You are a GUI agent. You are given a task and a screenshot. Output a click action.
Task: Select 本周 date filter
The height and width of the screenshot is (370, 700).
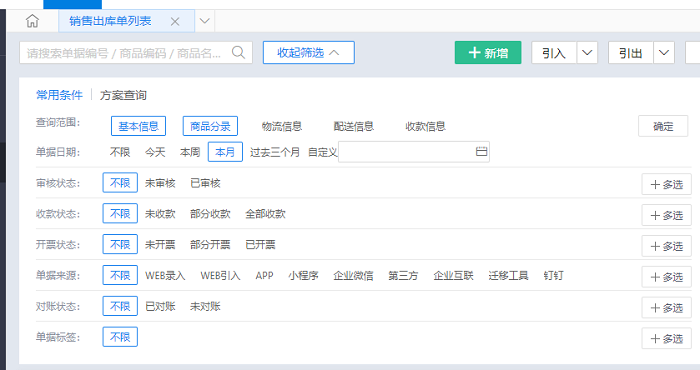point(190,152)
